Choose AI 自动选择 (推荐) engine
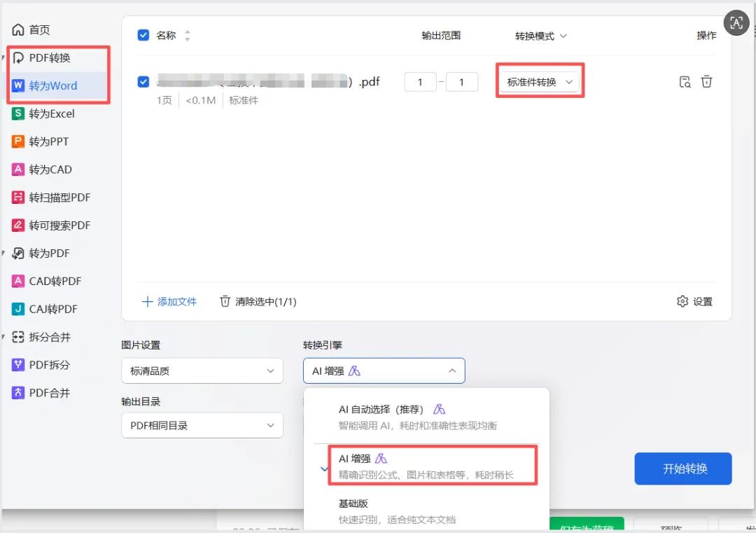756x533 pixels. pos(426,417)
